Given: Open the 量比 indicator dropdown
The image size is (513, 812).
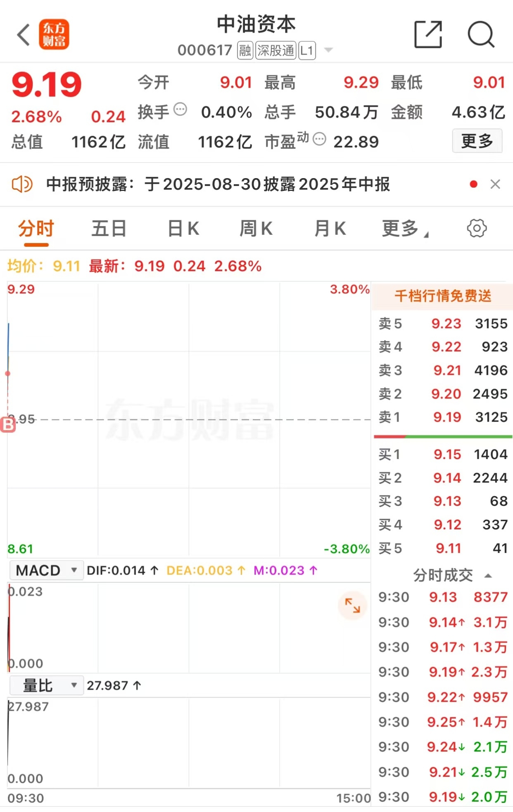Looking at the screenshot, I should click(46, 686).
